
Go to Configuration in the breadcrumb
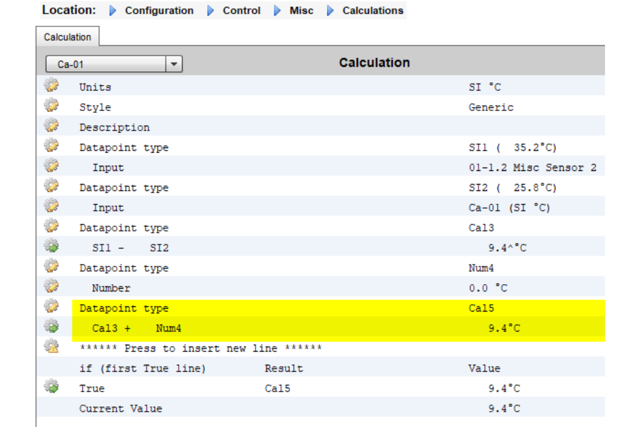159,11
